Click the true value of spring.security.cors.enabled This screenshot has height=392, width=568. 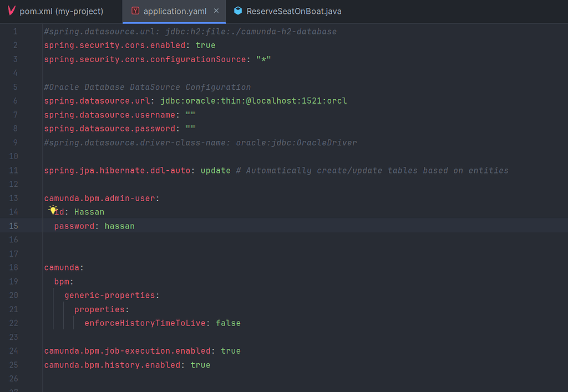[205, 45]
